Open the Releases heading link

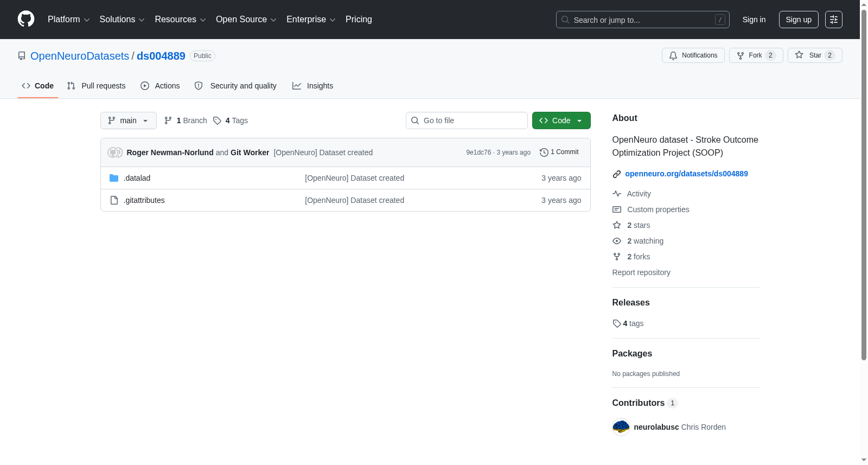click(x=631, y=303)
